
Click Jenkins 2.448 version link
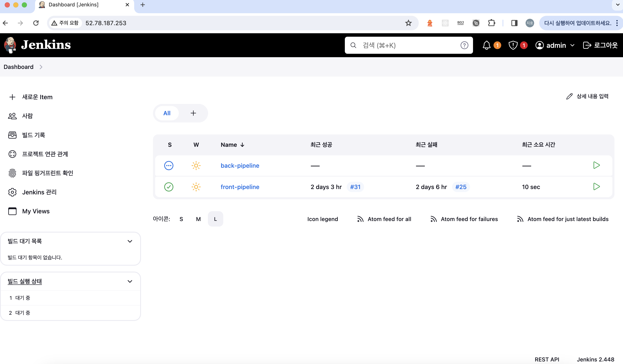[x=596, y=359]
